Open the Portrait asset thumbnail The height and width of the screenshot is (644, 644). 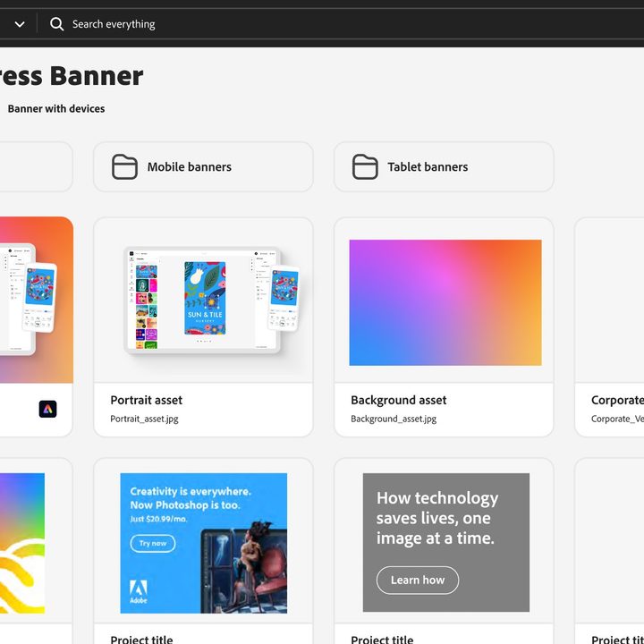(x=203, y=302)
